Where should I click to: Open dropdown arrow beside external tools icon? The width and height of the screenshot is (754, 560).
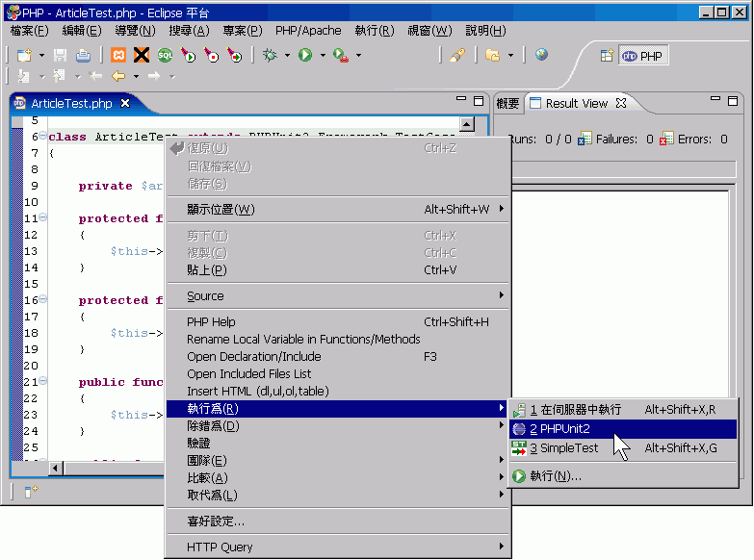tap(358, 55)
